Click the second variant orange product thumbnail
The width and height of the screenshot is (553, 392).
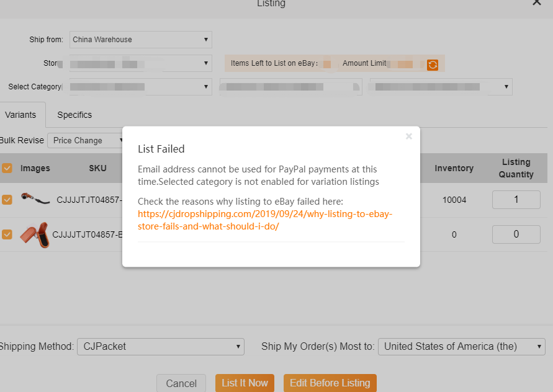35,235
